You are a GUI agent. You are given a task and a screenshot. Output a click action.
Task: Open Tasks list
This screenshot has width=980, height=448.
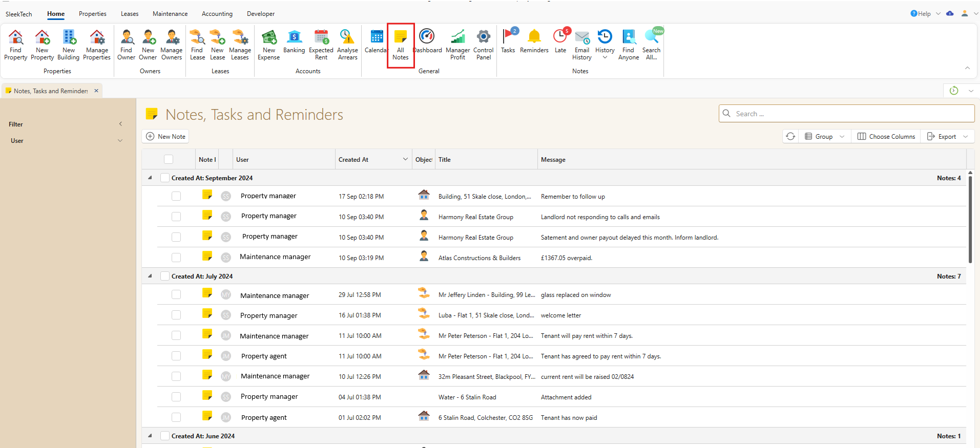[x=509, y=40]
